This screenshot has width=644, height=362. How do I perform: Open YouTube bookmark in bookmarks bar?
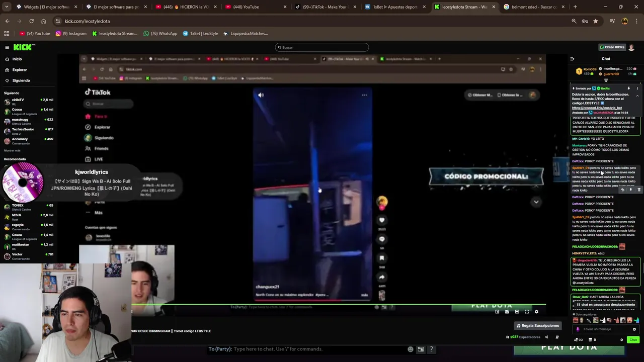coord(35,34)
